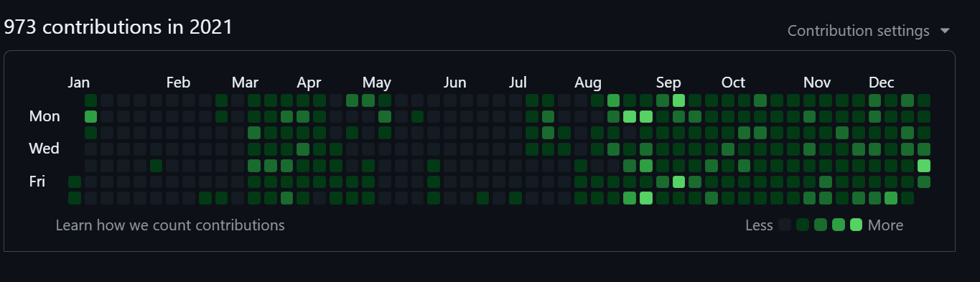
Task: Click the May month label
Action: [377, 83]
